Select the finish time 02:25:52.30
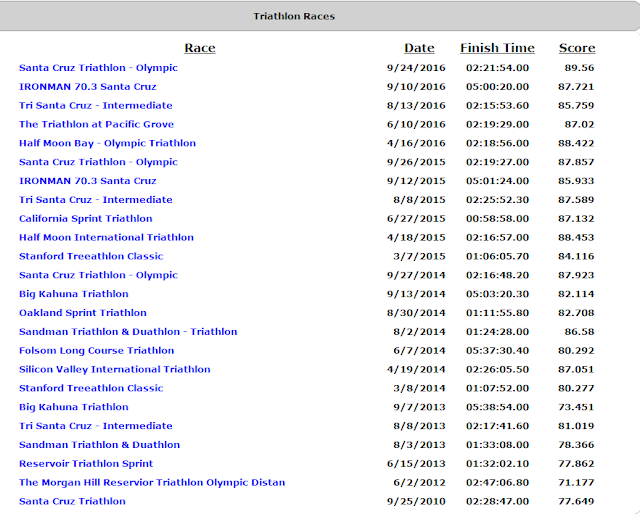Viewport: 640px width, 514px height. 497,200
